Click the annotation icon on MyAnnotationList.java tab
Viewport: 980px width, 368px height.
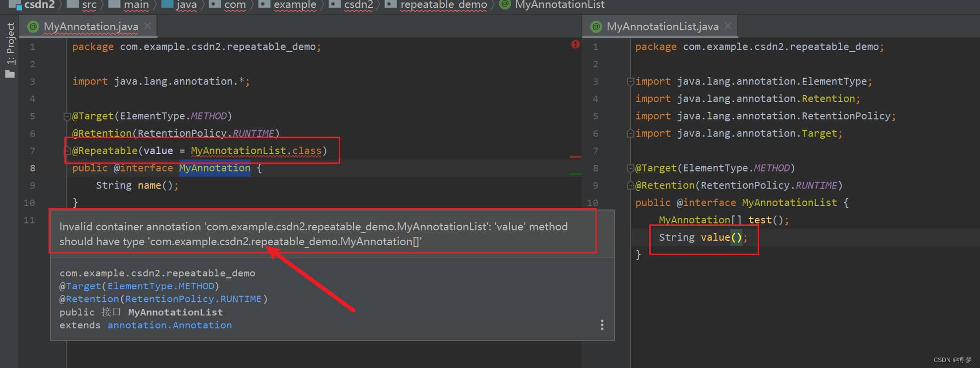(596, 27)
